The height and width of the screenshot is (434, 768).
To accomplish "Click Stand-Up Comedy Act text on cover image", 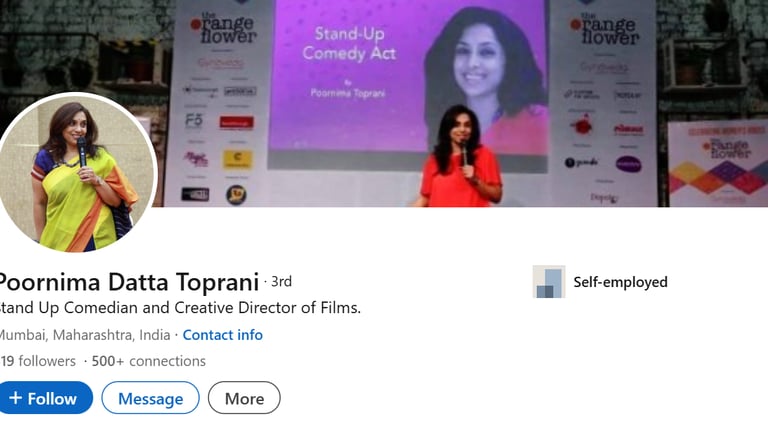I will coord(349,44).
